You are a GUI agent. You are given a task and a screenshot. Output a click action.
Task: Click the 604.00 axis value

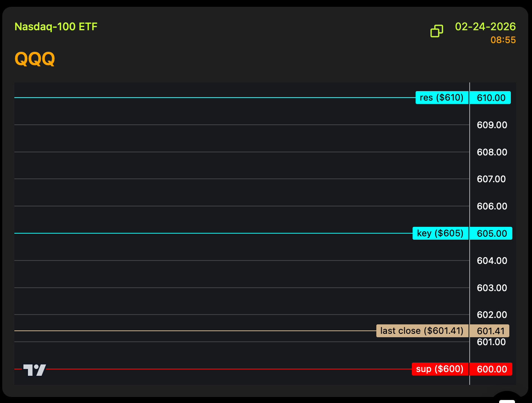(492, 261)
